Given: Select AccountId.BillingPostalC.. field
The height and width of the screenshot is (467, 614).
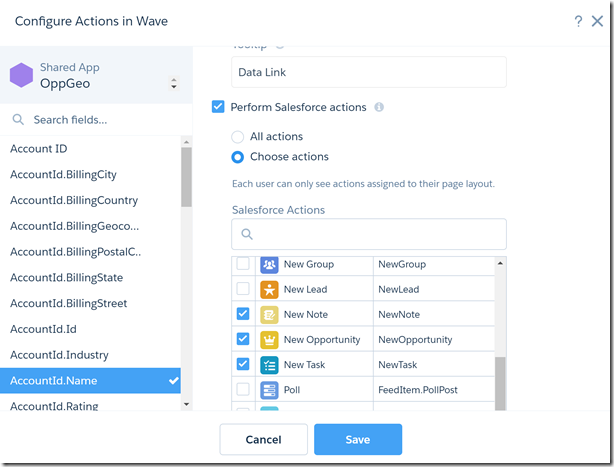Looking at the screenshot, I should [90, 252].
